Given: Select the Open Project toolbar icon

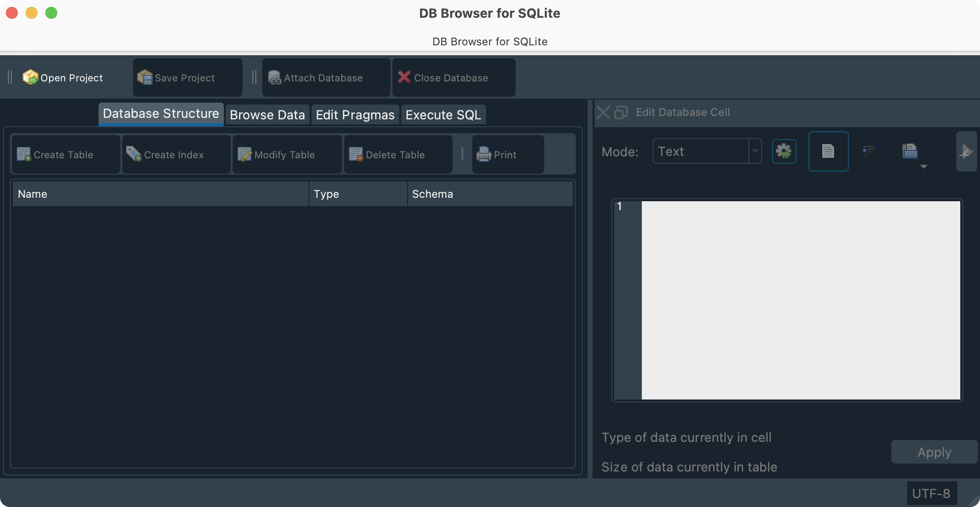Looking at the screenshot, I should coord(30,77).
